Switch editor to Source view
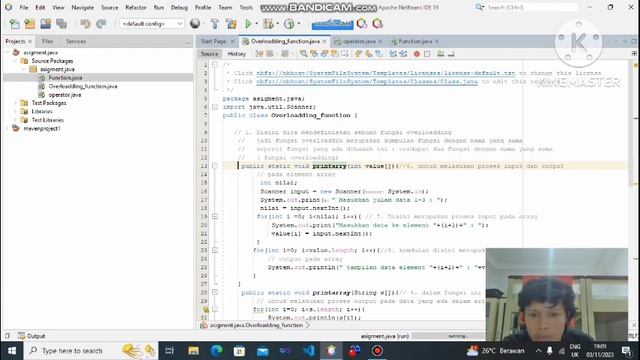This screenshot has width=640, height=360. pos(209,54)
